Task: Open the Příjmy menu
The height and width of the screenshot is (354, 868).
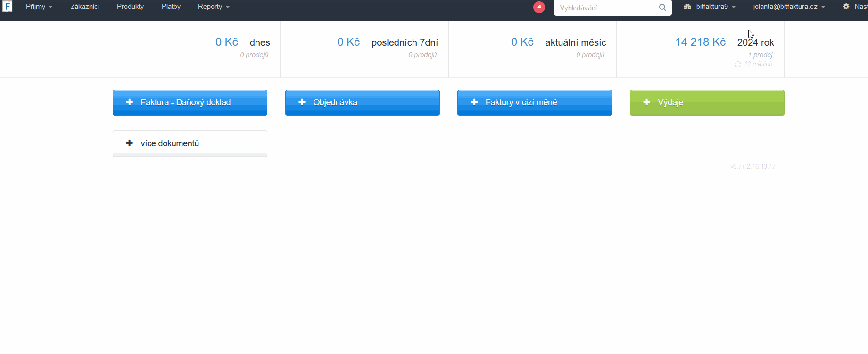Action: tap(39, 7)
